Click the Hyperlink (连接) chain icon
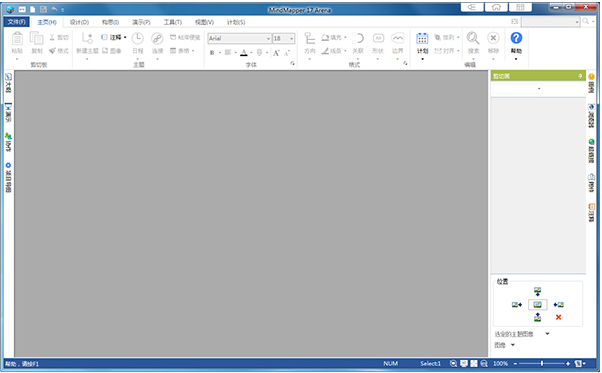This screenshot has width=602, height=373. click(157, 38)
